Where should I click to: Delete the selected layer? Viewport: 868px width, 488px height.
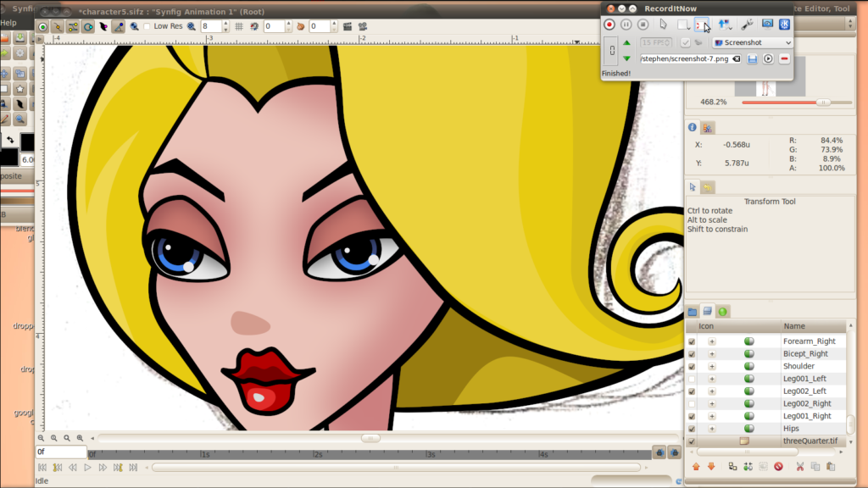(778, 467)
